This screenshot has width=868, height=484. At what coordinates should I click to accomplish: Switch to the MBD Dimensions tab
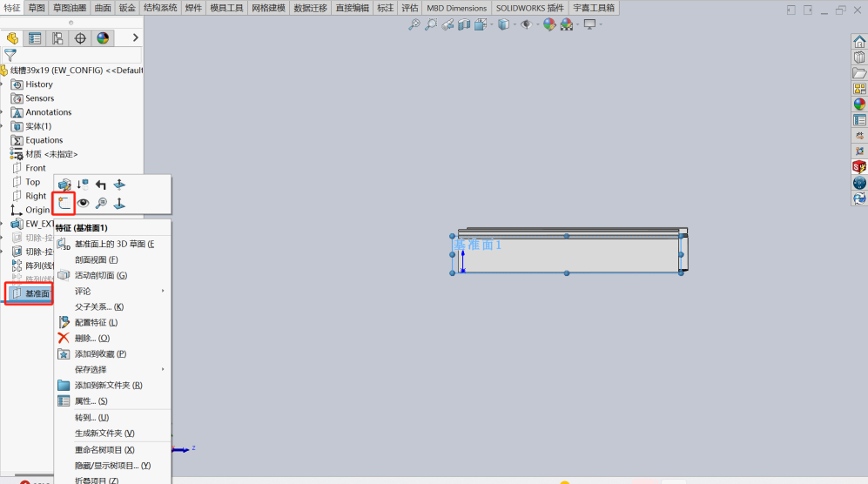[x=457, y=8]
